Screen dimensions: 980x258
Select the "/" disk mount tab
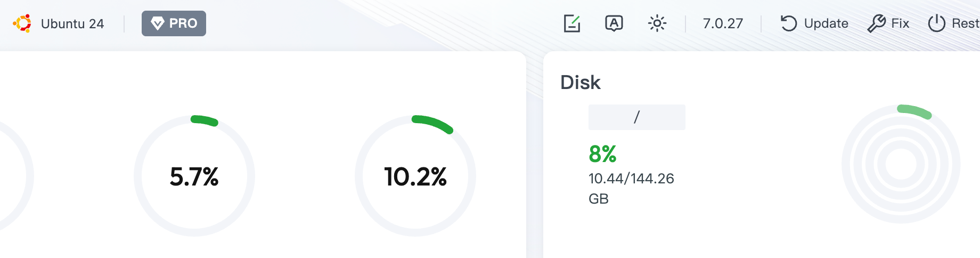(x=636, y=117)
